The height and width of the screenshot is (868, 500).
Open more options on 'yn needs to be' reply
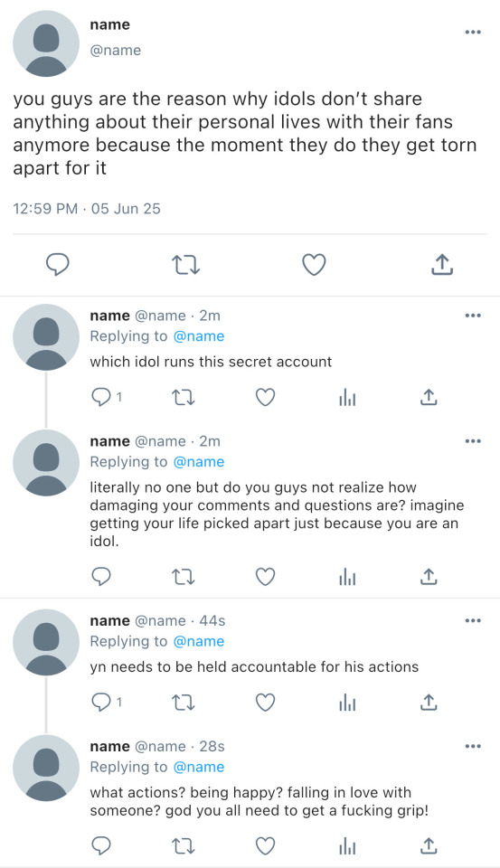coord(473,620)
